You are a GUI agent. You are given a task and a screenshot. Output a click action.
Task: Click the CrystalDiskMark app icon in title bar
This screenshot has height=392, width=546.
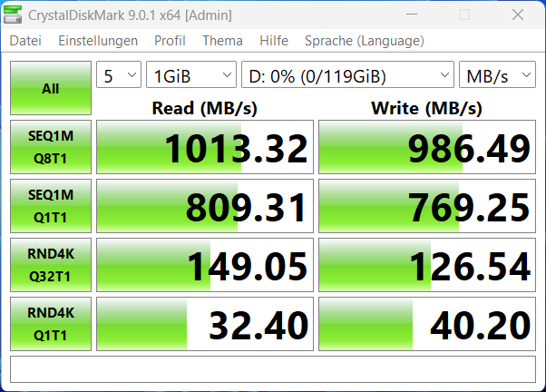tap(15, 15)
